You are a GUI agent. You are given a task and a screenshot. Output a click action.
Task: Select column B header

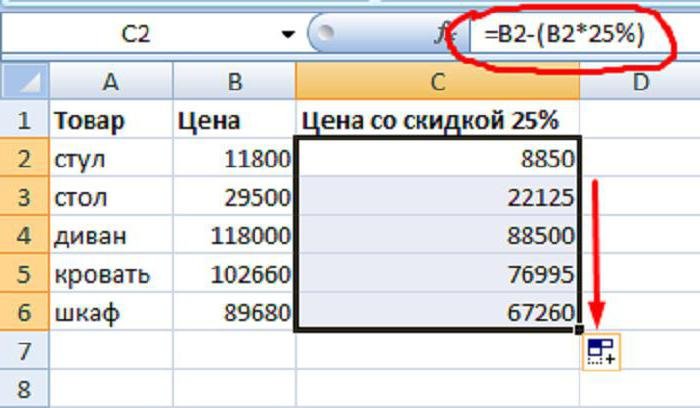[x=234, y=81]
